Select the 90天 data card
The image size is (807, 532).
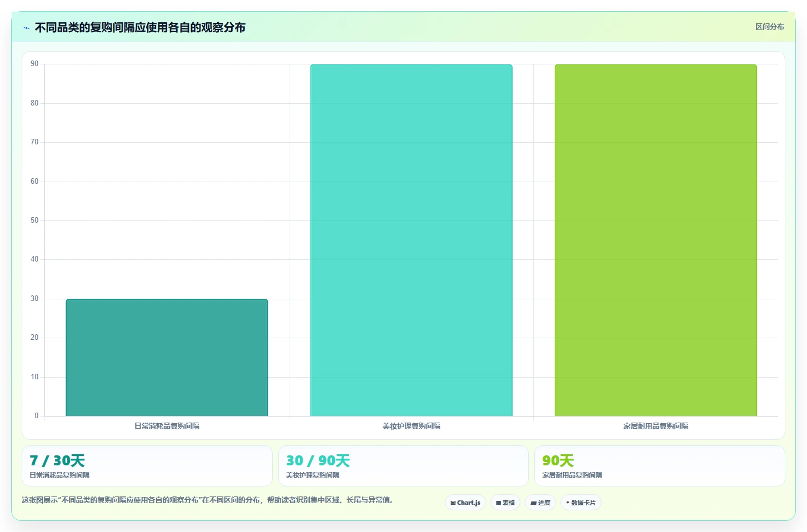point(659,466)
